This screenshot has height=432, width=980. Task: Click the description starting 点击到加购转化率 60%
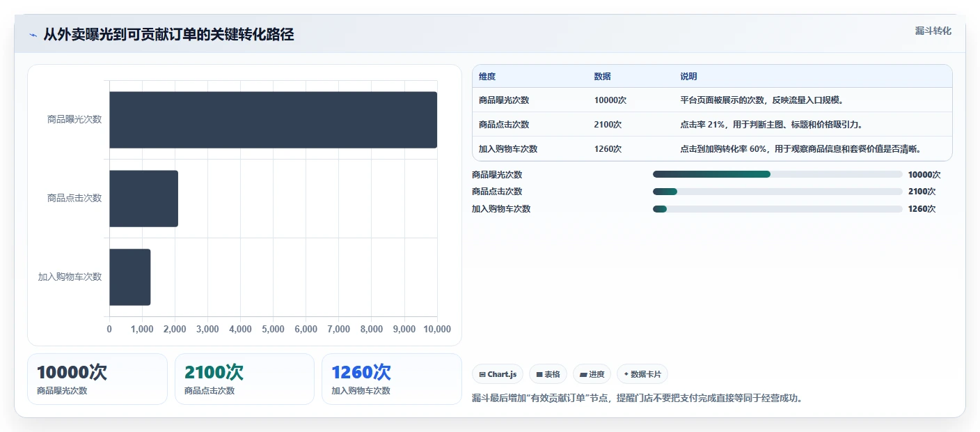[800, 149]
